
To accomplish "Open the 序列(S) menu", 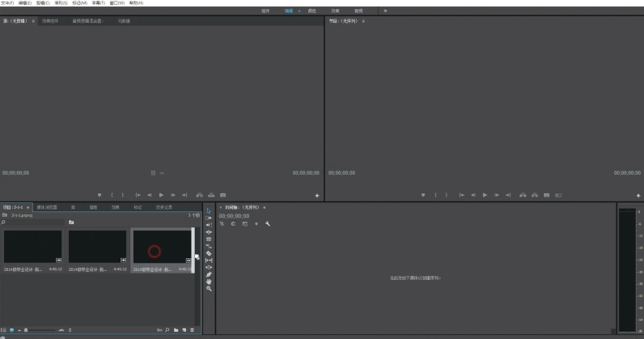I will pyautogui.click(x=61, y=3).
